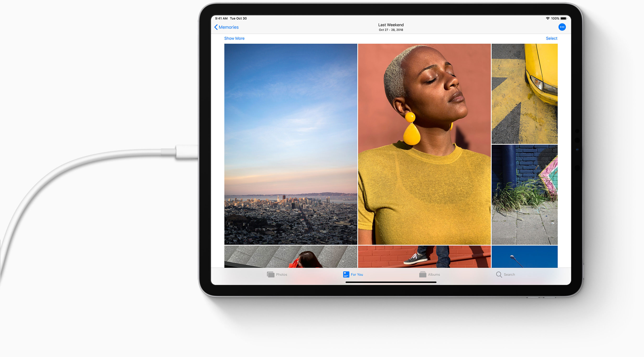The width and height of the screenshot is (644, 357).
Task: Open the yellow taxi photo
Action: 525,94
